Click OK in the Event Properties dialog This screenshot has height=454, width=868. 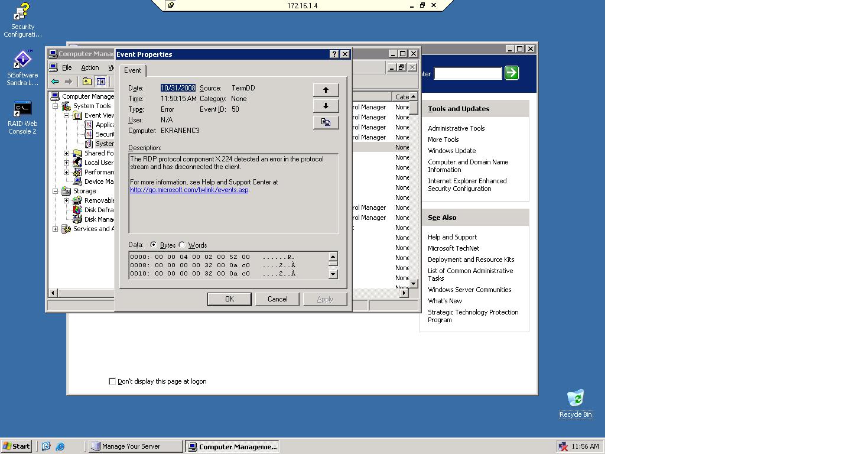point(229,299)
